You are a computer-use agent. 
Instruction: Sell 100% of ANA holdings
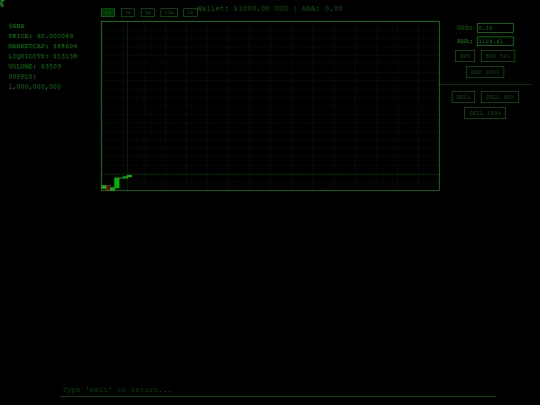[485, 113]
